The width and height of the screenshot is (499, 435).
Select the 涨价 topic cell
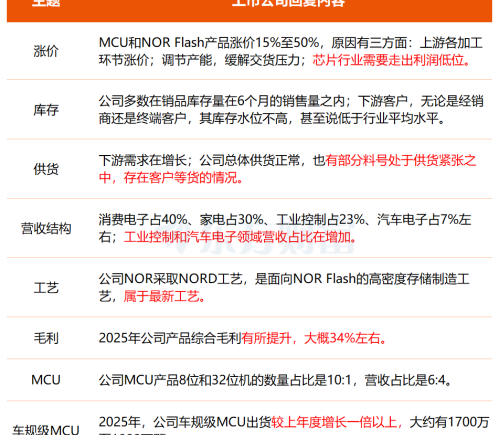(x=46, y=51)
